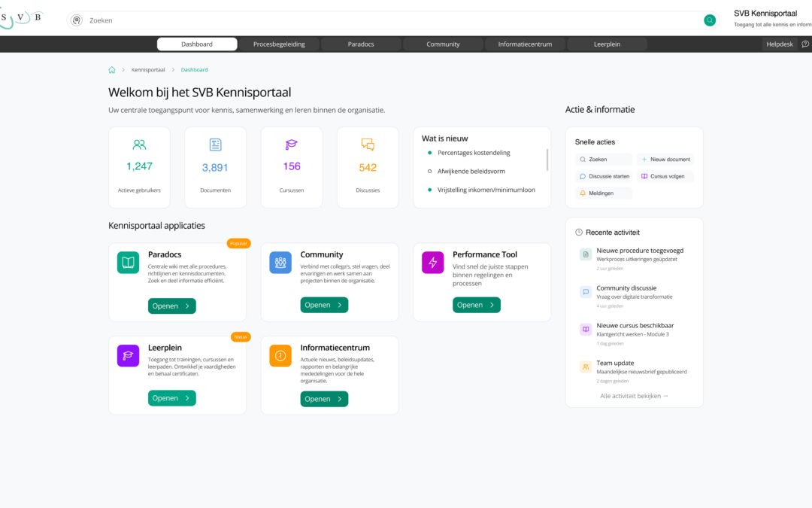This screenshot has height=508, width=812.
Task: Click the Actieve gebruikers people icon
Action: coord(138,144)
